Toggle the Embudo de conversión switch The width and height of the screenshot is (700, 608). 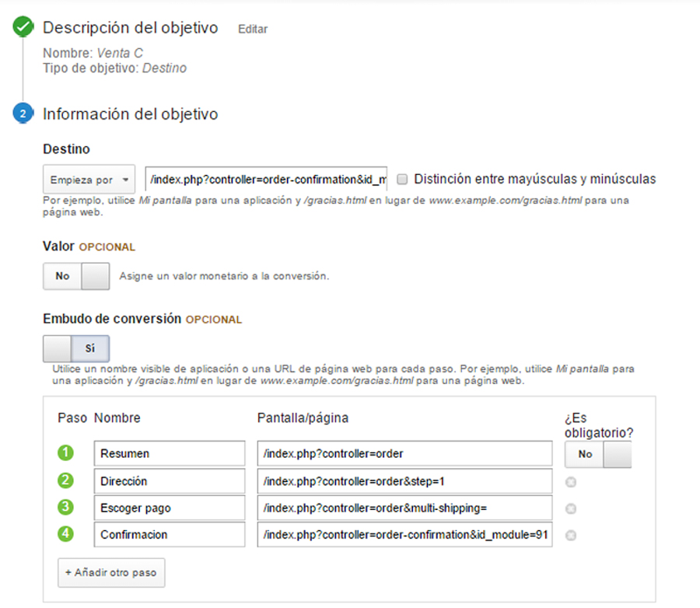tap(76, 348)
